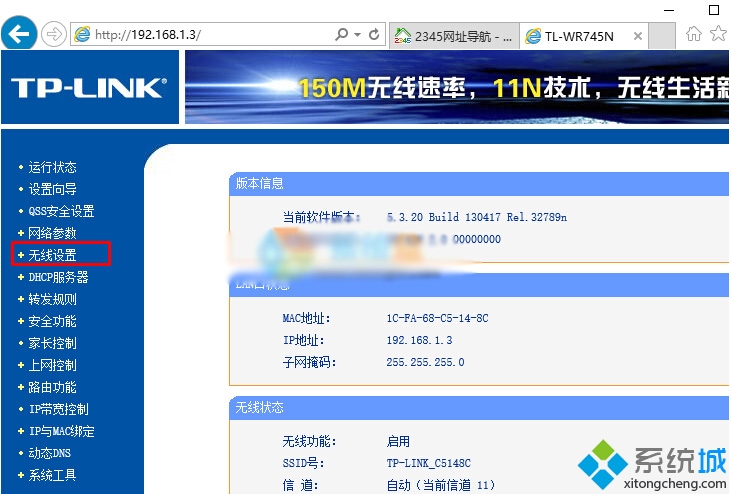Screen dimensions: 731x494
Task: Open 家长控制 in sidebar
Action: click(x=52, y=343)
